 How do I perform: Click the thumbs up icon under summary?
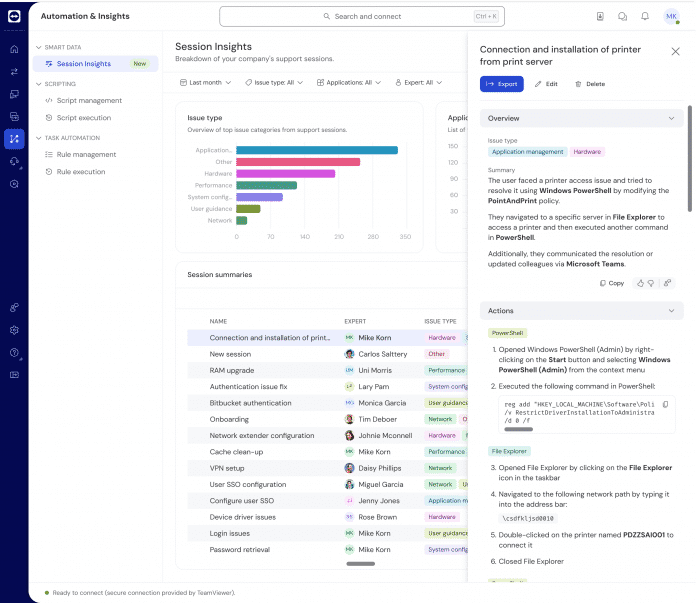coord(638,283)
